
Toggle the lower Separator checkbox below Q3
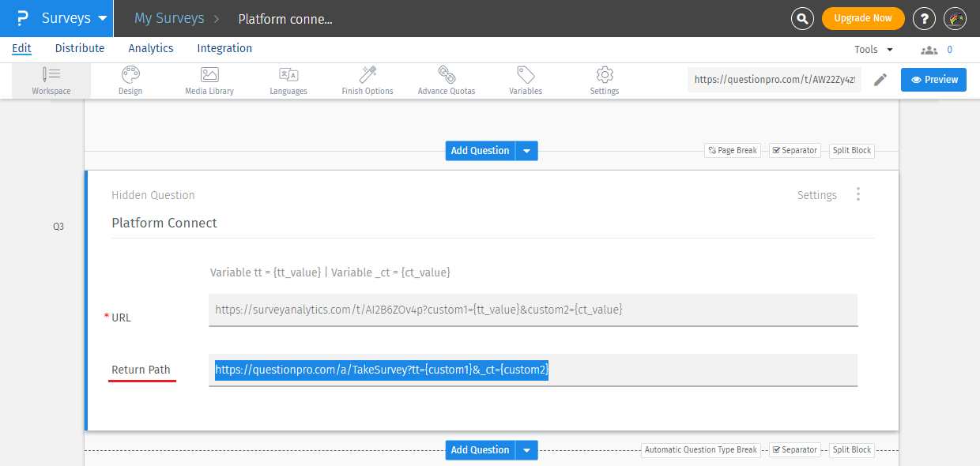777,449
